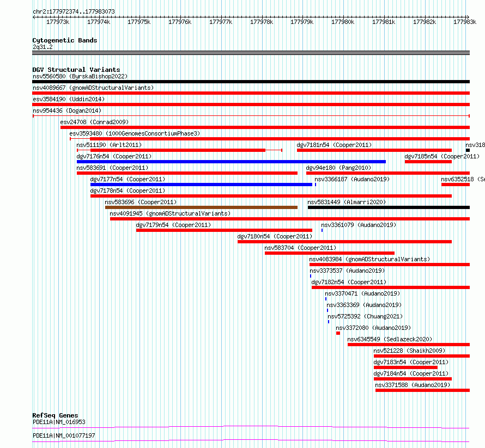Click dgv7179n54 (Cooper2011) label
Image resolution: width=485 pixels, height=448 pixels.
pos(173,225)
